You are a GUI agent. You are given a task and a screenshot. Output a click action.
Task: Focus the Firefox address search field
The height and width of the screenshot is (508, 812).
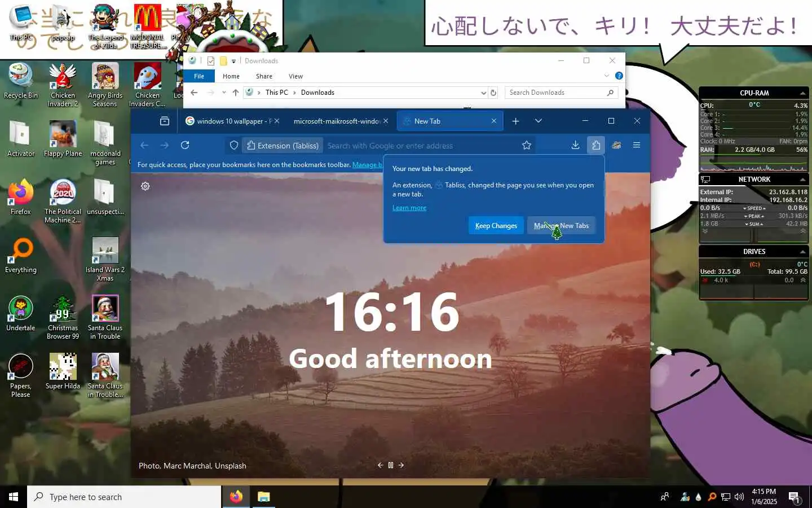coord(421,146)
